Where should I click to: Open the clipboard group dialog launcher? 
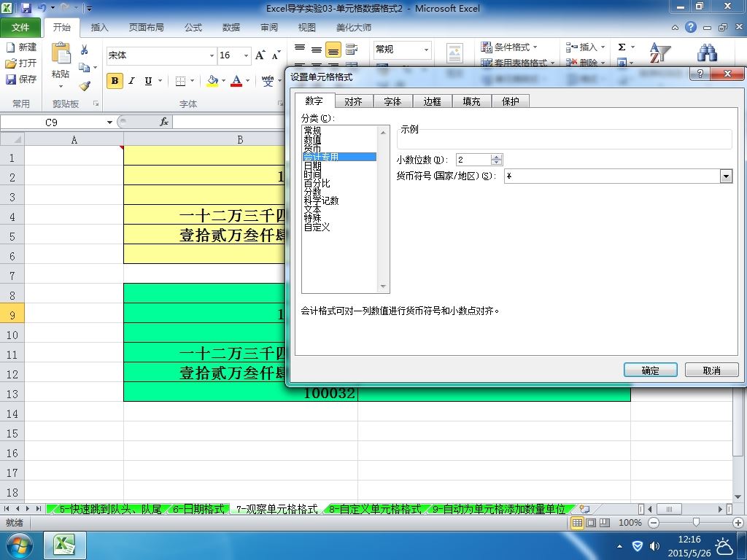[96, 104]
